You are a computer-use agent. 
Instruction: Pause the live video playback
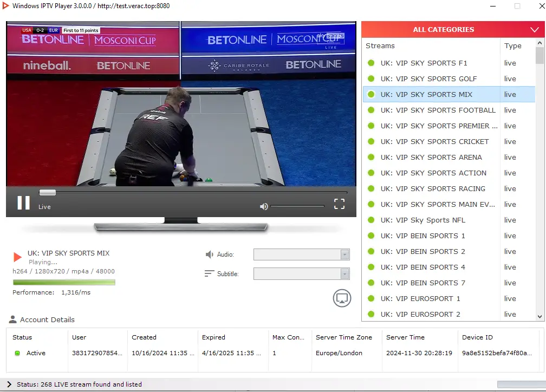click(x=24, y=202)
